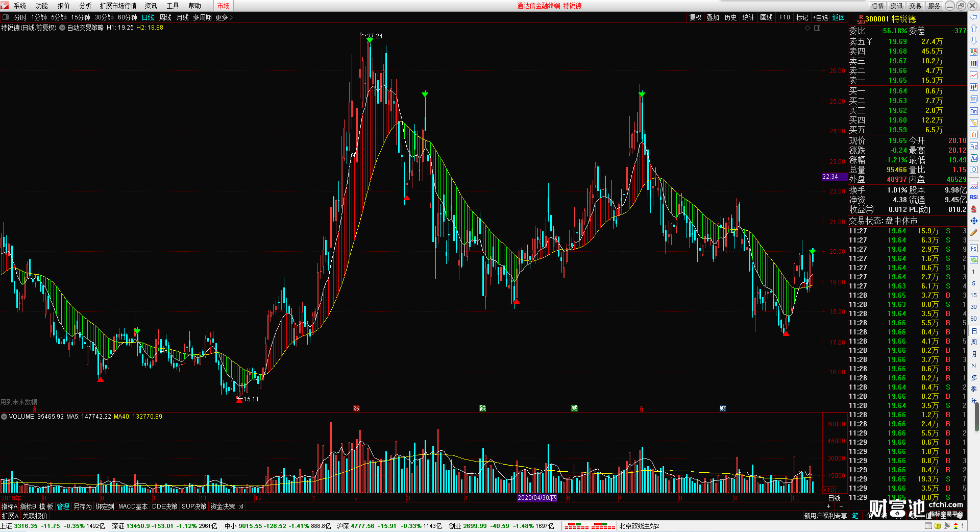Select the pencil drawing tool icon
The height and width of the screenshot is (532, 980).
click(973, 232)
